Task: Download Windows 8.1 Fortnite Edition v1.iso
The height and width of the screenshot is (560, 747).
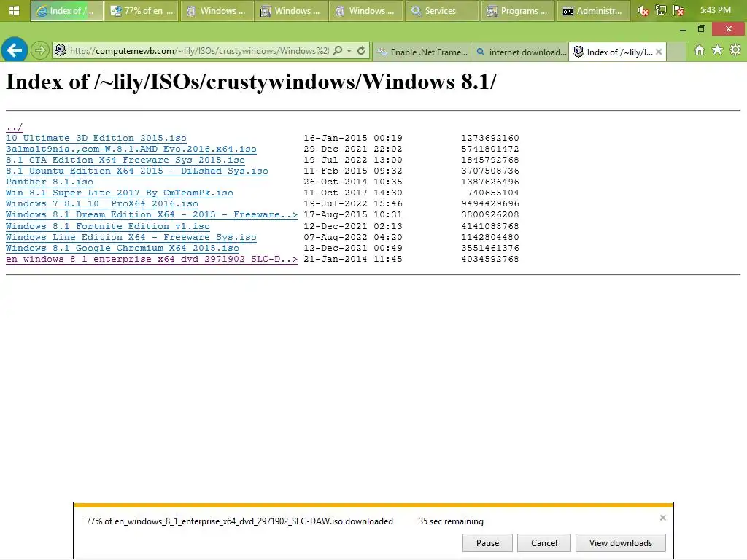Action: [108, 226]
